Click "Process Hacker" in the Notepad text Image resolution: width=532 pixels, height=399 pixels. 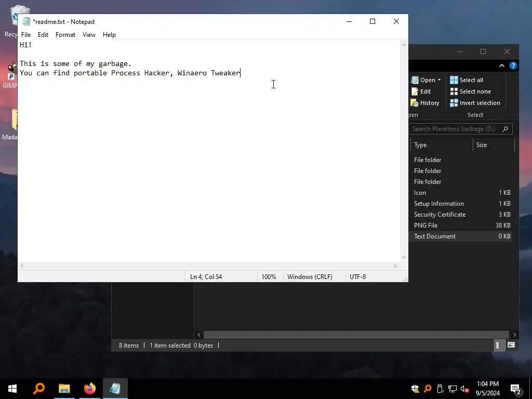(140, 73)
